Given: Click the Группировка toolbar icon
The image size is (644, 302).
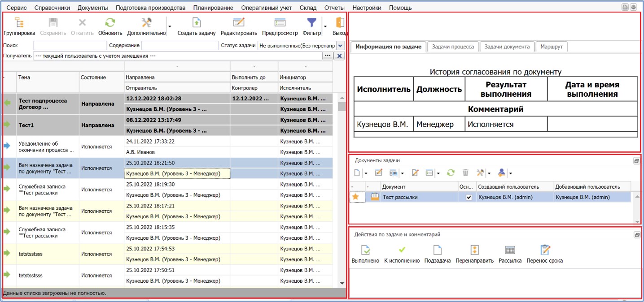Looking at the screenshot, I should point(19,23).
